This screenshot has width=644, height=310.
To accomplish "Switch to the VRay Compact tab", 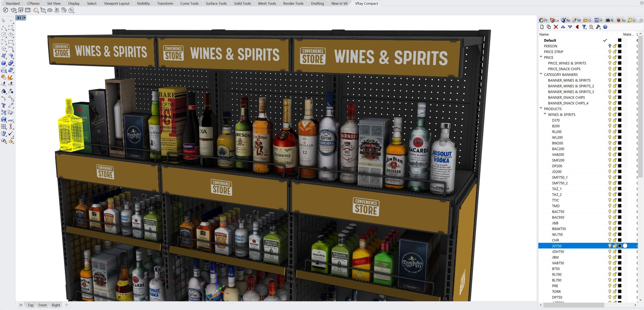I will (366, 3).
